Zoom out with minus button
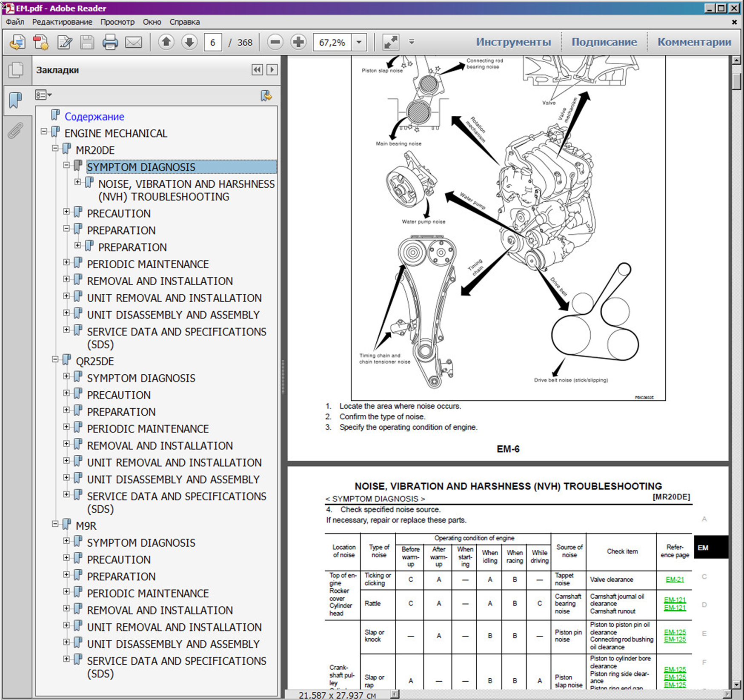Screen dimensions: 744x700 click(x=275, y=42)
